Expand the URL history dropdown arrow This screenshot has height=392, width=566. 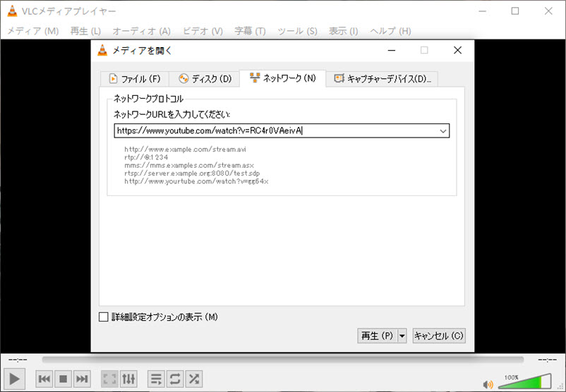click(x=443, y=131)
